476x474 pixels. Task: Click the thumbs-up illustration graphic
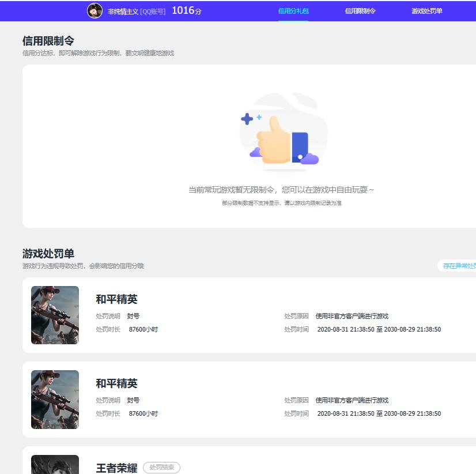(284, 131)
